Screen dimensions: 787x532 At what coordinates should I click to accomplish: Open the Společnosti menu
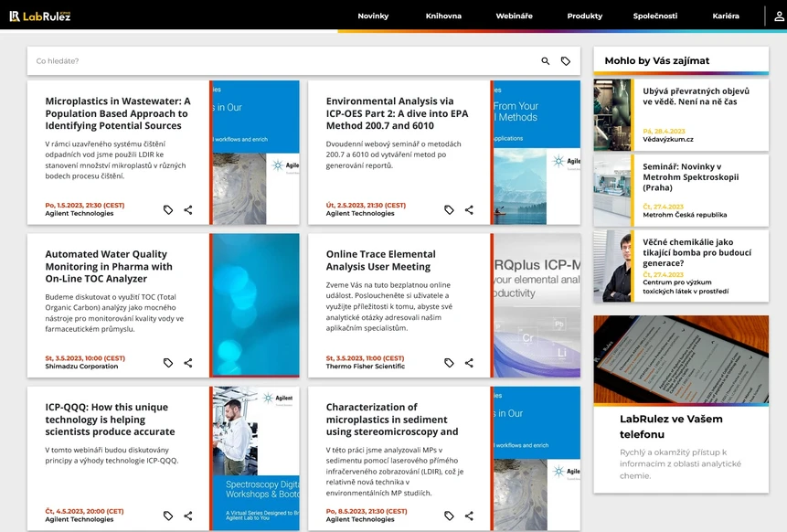(x=655, y=16)
